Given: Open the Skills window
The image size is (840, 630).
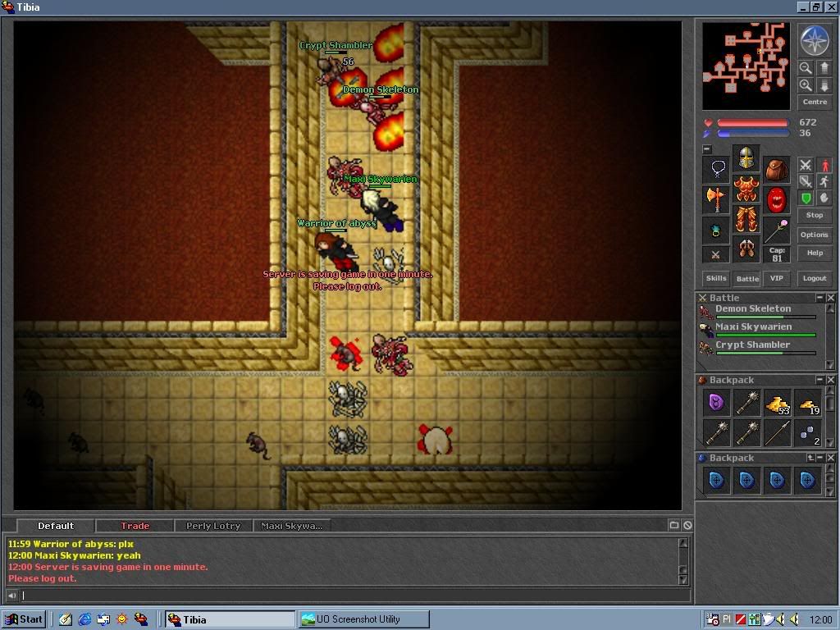Looking at the screenshot, I should coord(715,278).
